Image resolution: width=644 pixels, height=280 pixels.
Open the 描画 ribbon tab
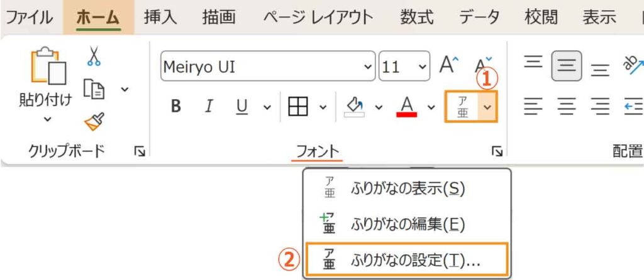(x=219, y=17)
